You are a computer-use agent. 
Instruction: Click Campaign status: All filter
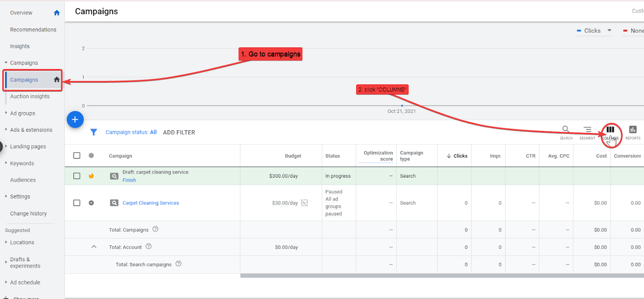click(x=131, y=132)
